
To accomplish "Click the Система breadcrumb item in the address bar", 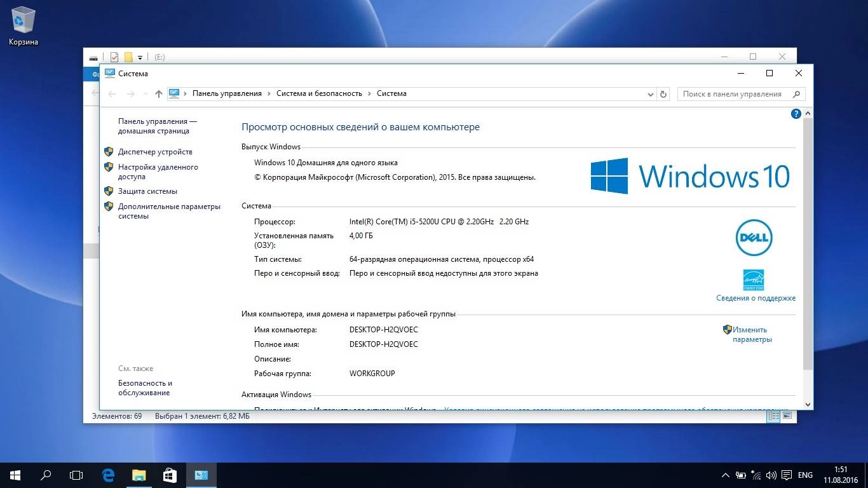I will click(391, 93).
